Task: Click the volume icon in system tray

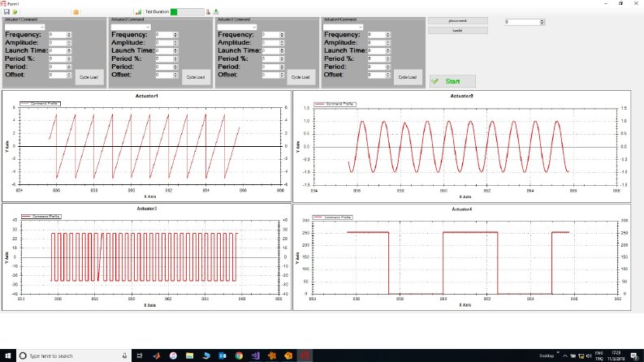Action: (589, 356)
